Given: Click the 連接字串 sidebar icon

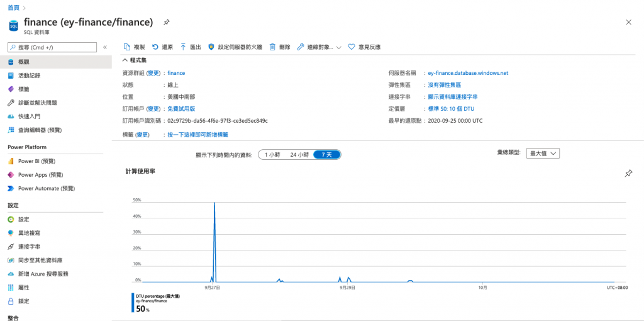Looking at the screenshot, I should coord(11,247).
